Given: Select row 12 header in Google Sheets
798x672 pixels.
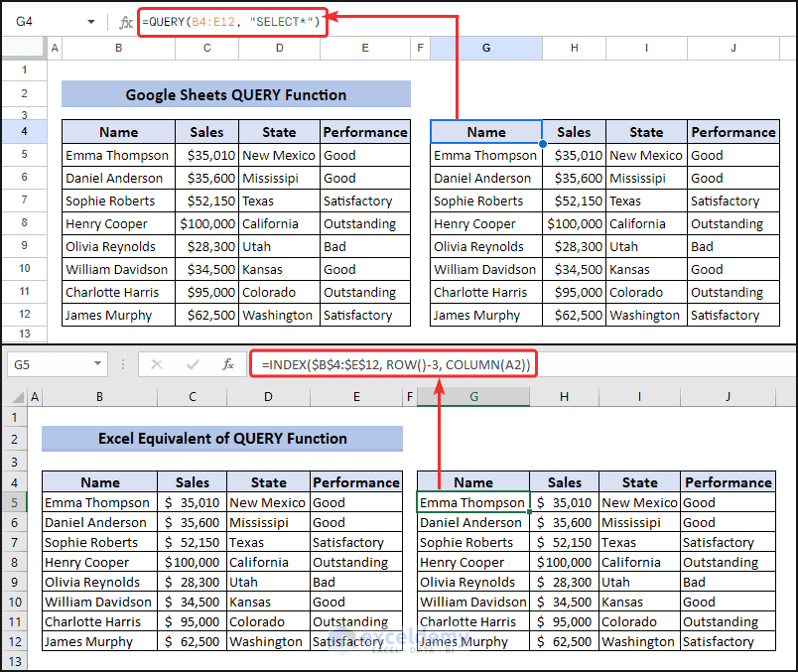Looking at the screenshot, I should click(24, 314).
